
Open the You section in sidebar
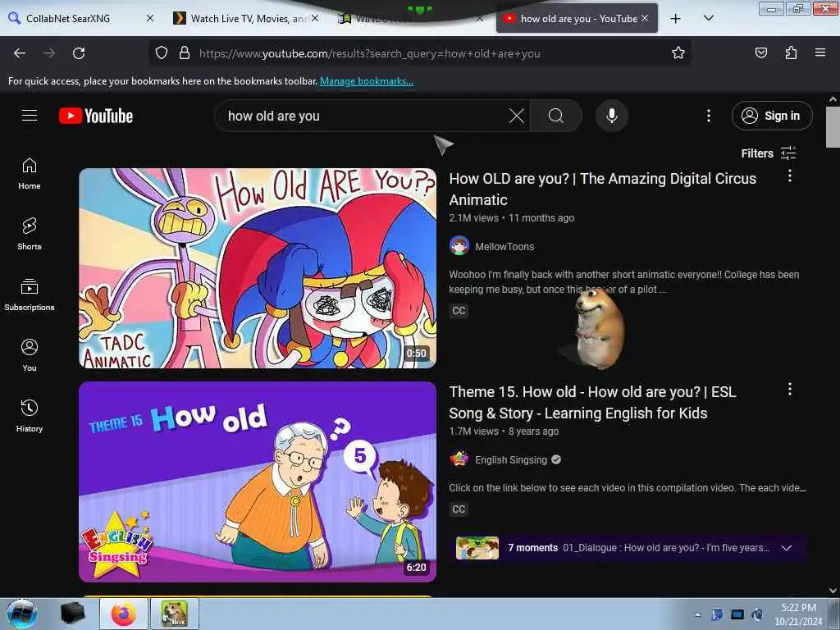click(30, 355)
